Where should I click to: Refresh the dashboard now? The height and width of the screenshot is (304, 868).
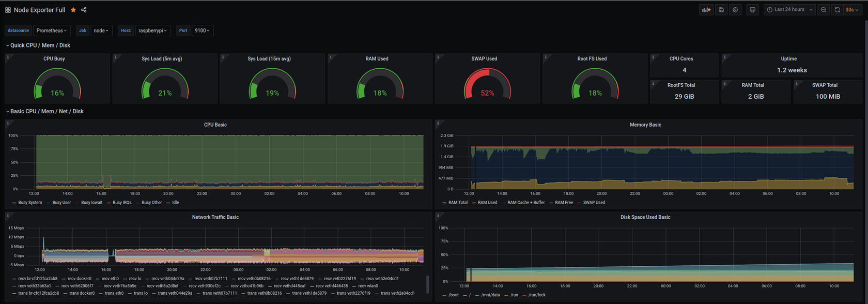tap(837, 10)
